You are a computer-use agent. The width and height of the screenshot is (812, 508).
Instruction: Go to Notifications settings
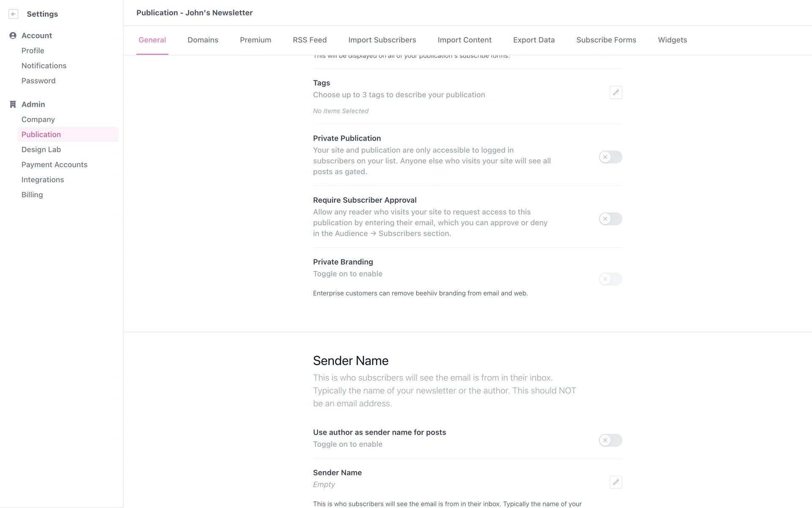(44, 66)
